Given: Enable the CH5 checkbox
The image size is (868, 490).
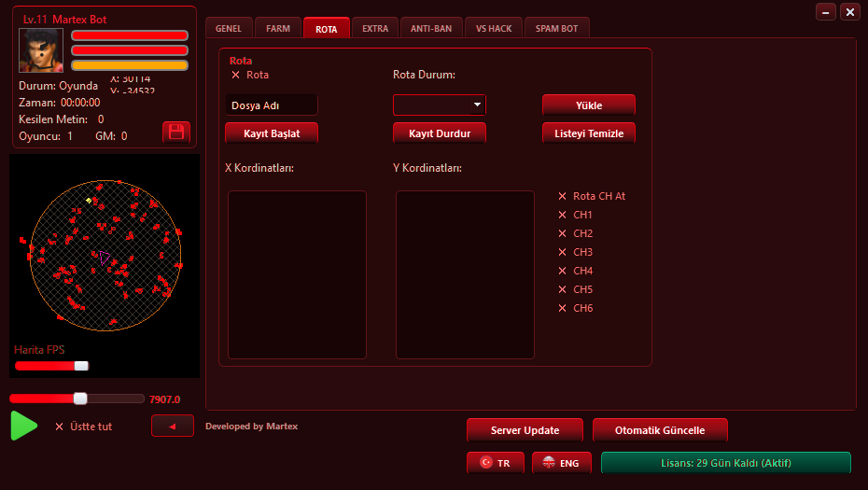Looking at the screenshot, I should pyautogui.click(x=563, y=289).
